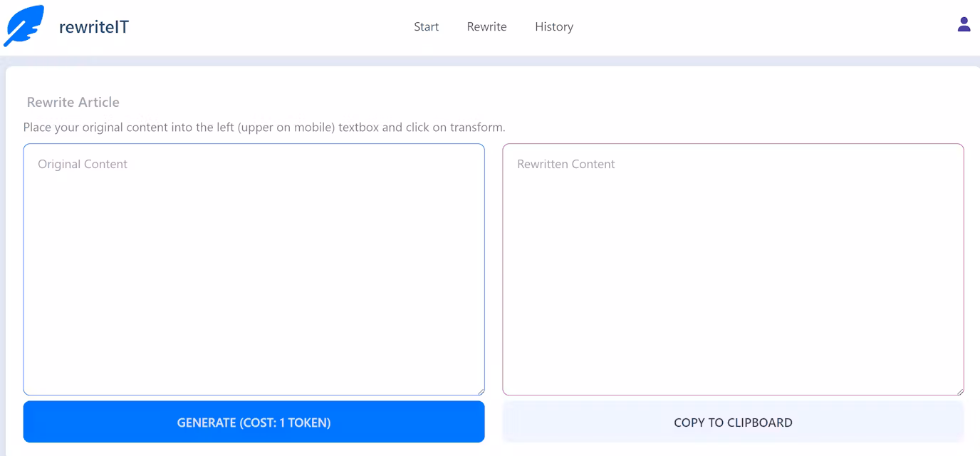The width and height of the screenshot is (980, 456).
Task: Open the Start menu item
Action: pos(426,26)
